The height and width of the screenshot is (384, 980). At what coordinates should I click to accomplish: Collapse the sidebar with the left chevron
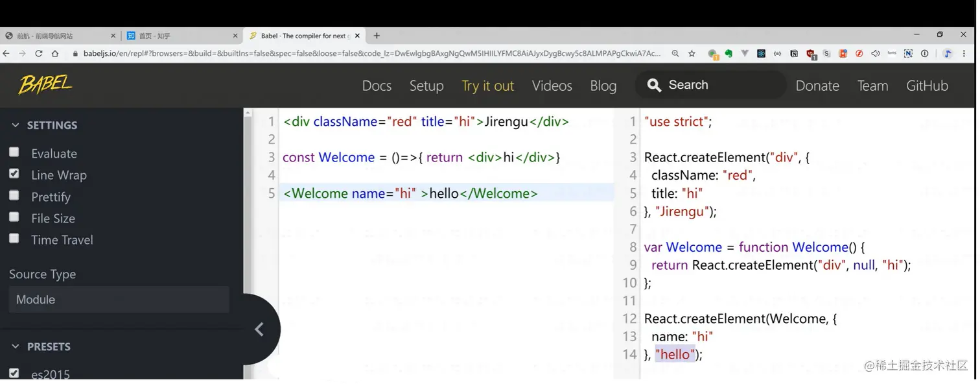[259, 330]
